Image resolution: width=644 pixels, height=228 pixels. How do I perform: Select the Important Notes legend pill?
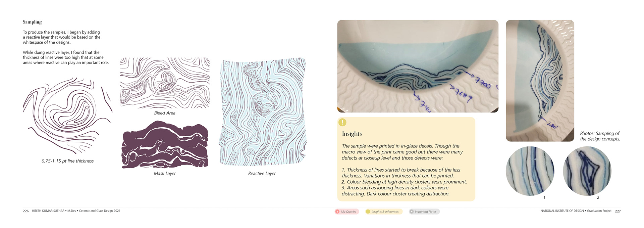click(424, 212)
